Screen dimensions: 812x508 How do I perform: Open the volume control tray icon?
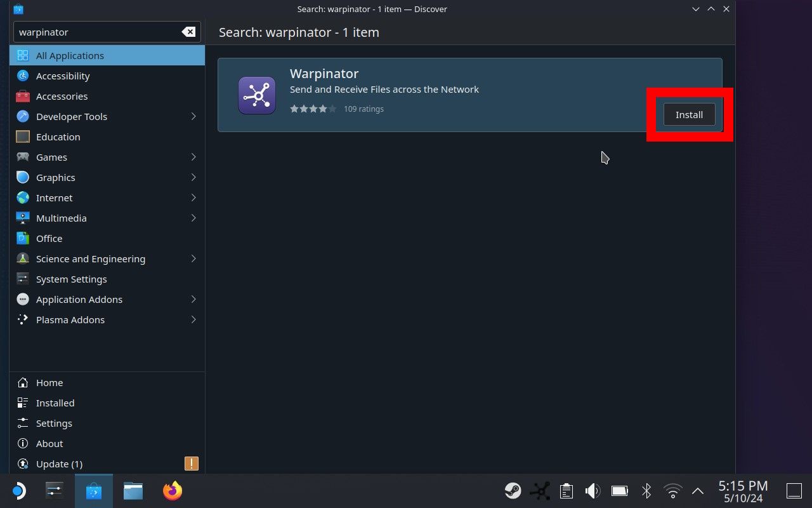pyautogui.click(x=593, y=491)
